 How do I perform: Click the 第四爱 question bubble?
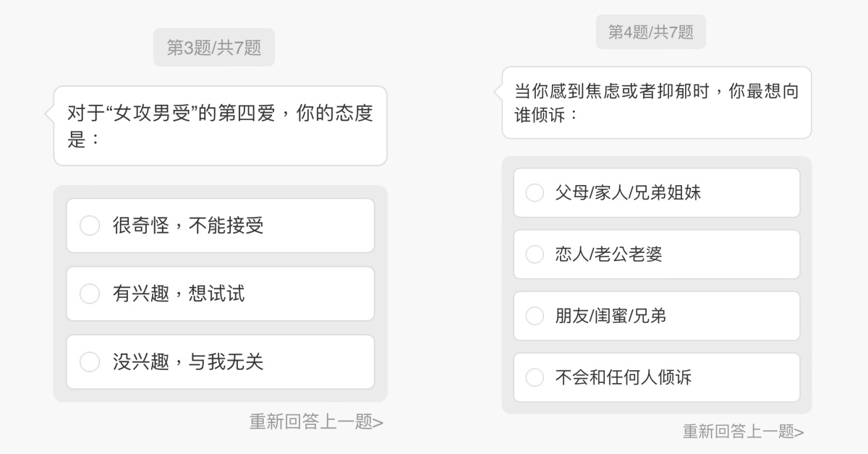(x=220, y=126)
